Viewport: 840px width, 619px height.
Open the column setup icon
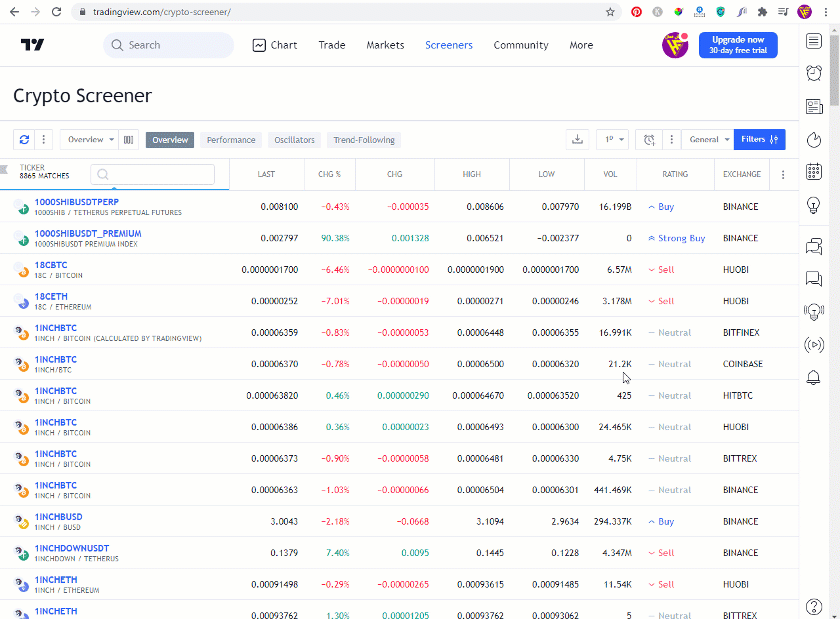pos(128,140)
